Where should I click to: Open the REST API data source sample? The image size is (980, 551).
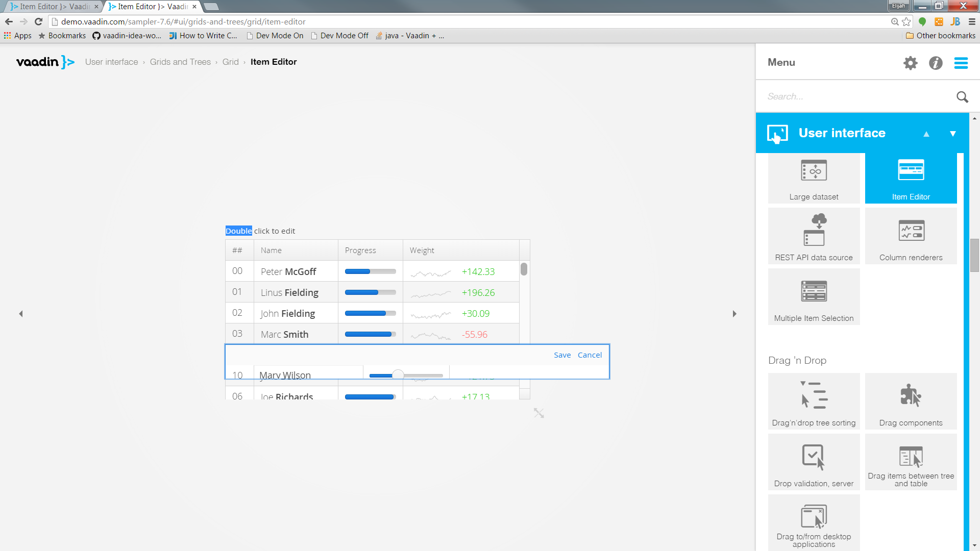[814, 236]
